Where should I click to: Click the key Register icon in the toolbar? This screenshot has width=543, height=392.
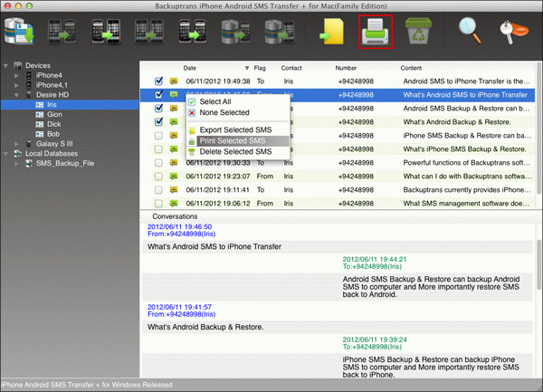click(x=514, y=32)
